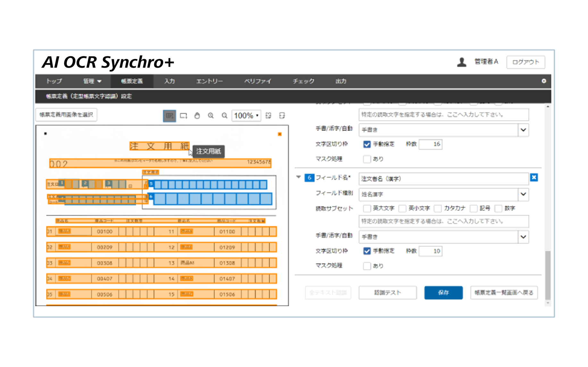
Task: Click the ログアウト button
Action: [x=525, y=62]
